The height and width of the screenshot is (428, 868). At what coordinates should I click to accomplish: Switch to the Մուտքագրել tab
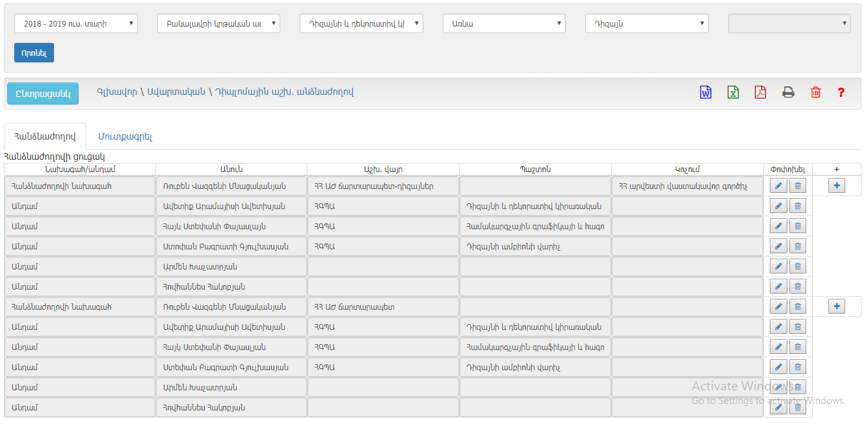(x=125, y=137)
